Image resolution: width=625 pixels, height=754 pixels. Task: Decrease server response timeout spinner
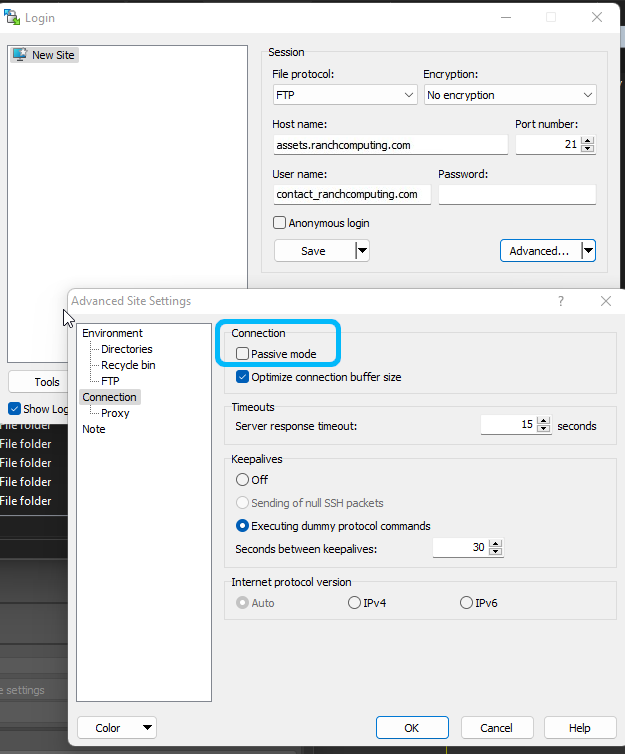pos(544,428)
